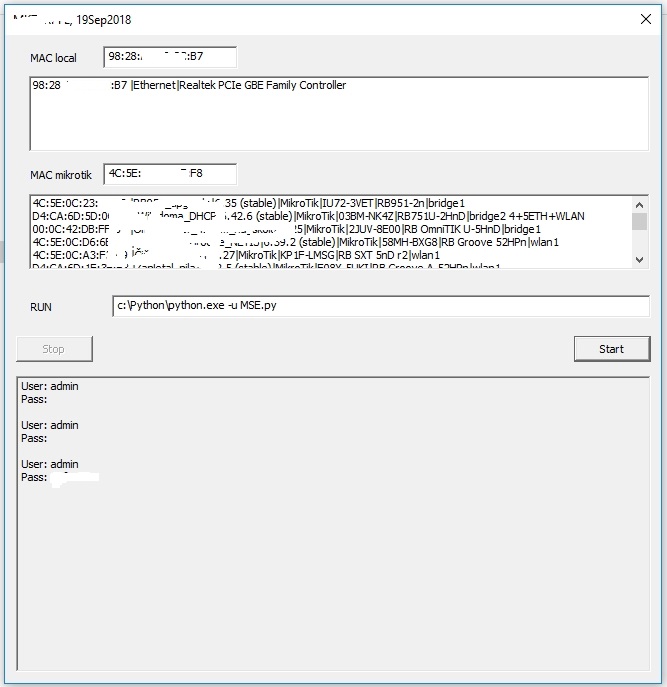Click the device list scroll-up arrow
The height and width of the screenshot is (687, 667).
click(x=639, y=205)
